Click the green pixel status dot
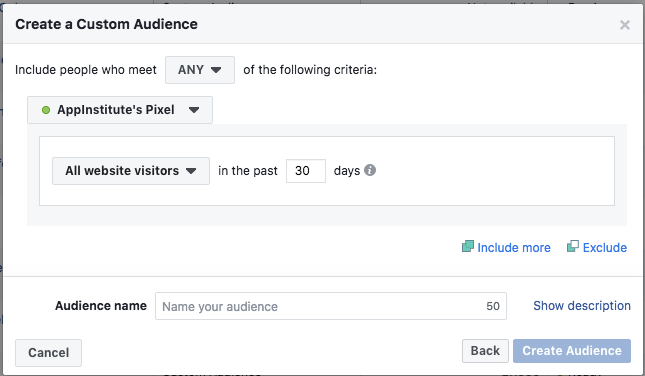 46,110
